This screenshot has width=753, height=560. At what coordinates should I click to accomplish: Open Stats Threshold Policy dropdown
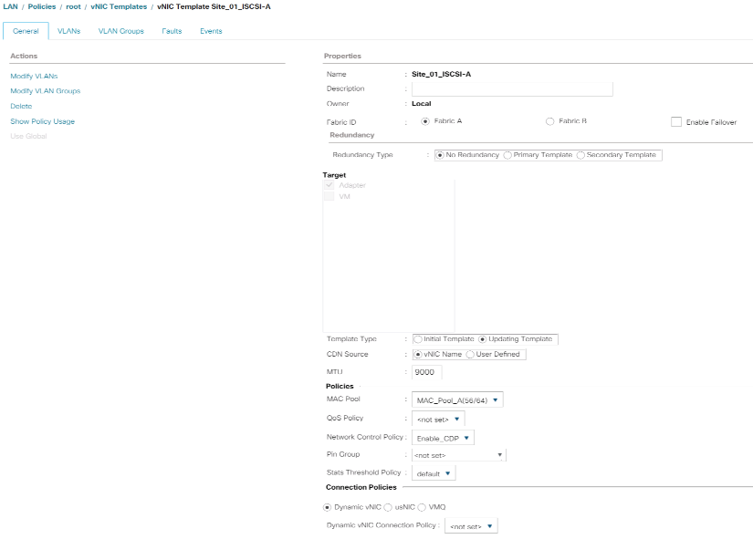434,473
